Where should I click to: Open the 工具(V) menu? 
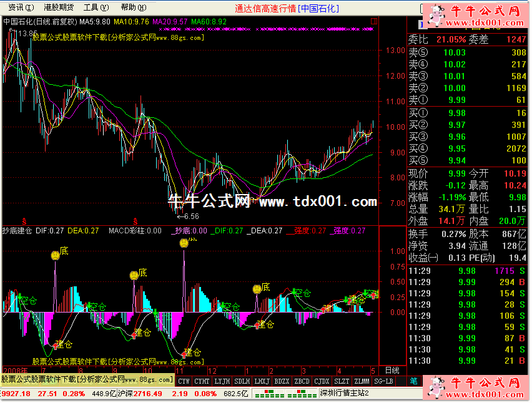coord(96,7)
